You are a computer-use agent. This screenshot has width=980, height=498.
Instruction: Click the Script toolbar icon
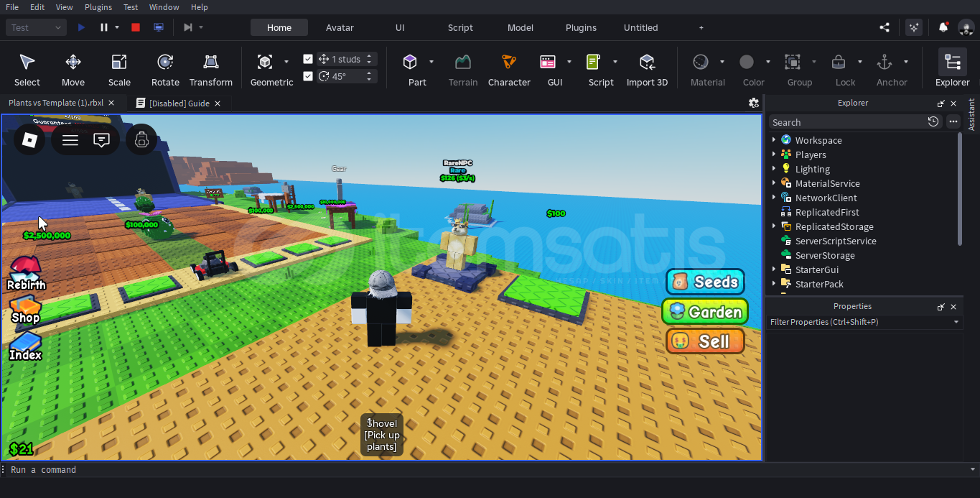594,62
